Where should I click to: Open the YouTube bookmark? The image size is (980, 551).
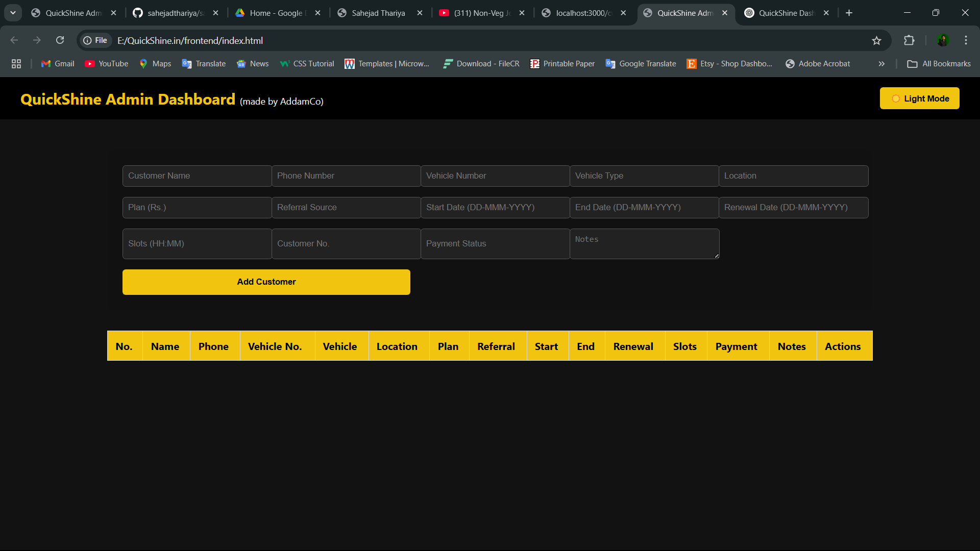coord(106,64)
